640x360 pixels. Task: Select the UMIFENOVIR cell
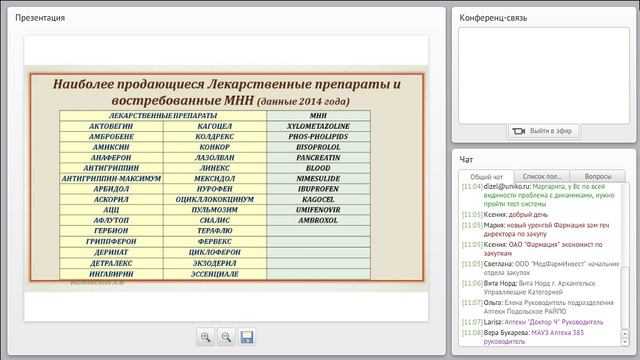318,210
